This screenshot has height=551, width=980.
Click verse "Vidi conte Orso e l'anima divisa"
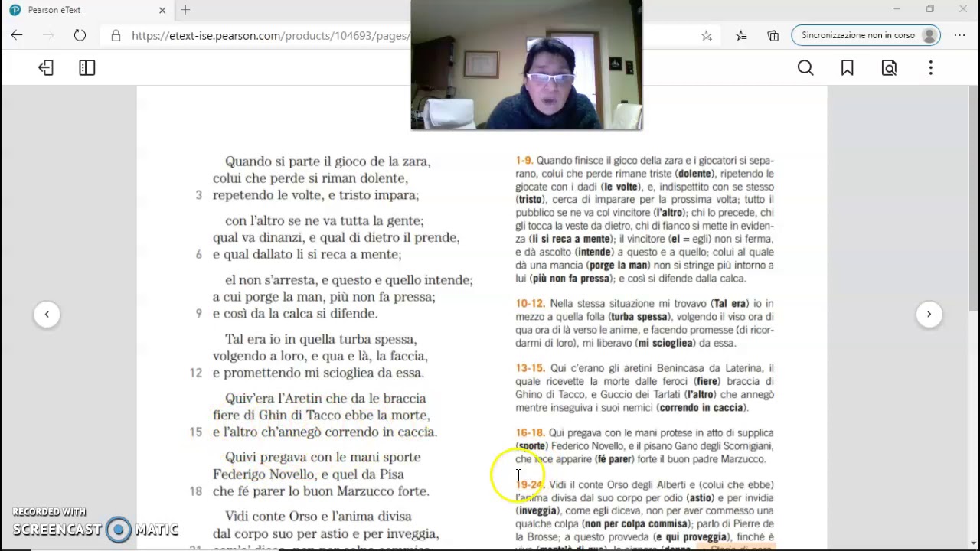(x=318, y=517)
